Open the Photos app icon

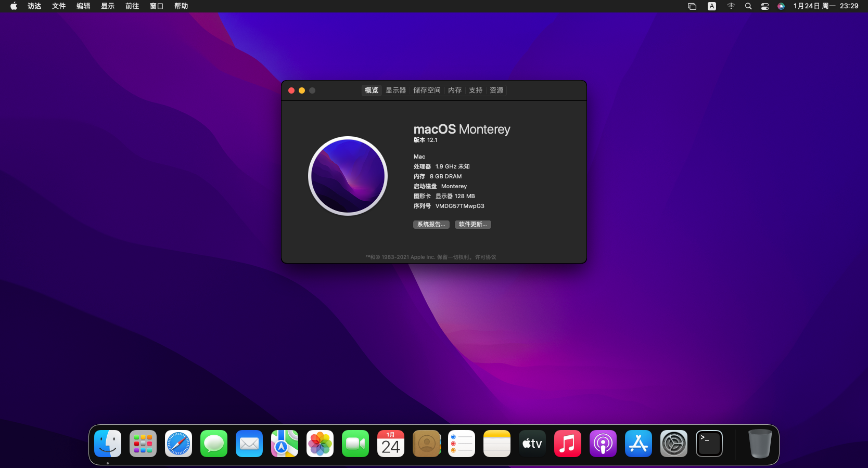[320, 444]
